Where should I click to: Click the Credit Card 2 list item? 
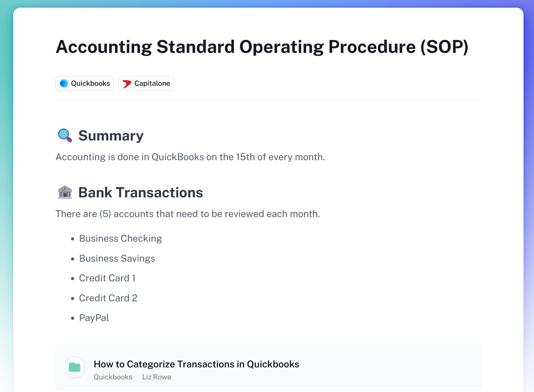(108, 298)
